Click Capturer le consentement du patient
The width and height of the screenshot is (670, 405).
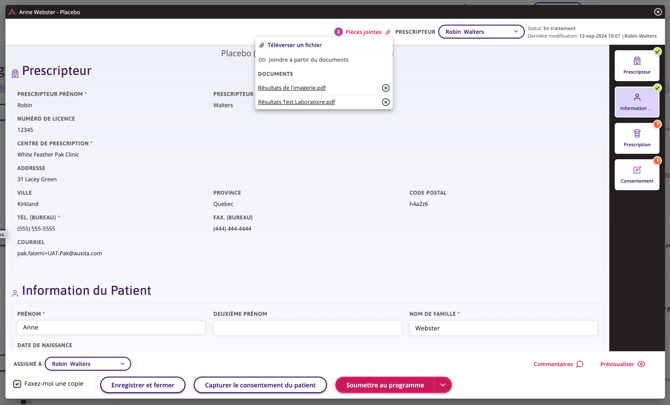260,385
